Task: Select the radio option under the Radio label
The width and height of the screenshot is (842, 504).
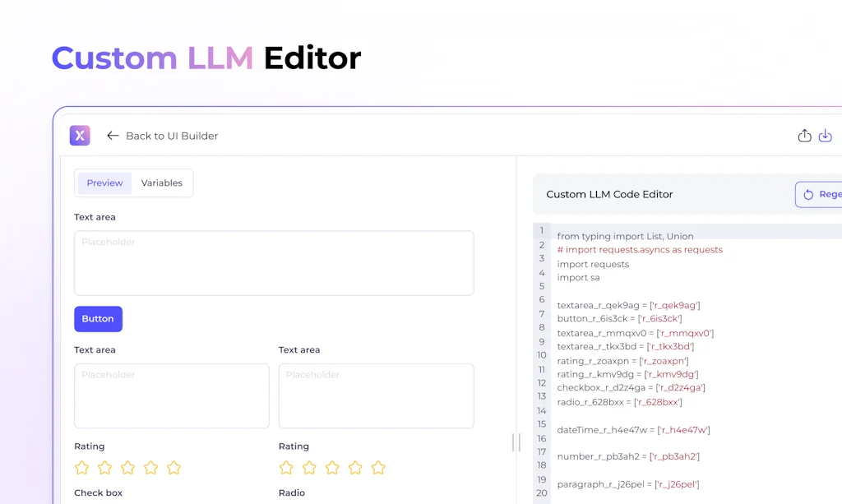Action: pyautogui.click(x=286, y=502)
